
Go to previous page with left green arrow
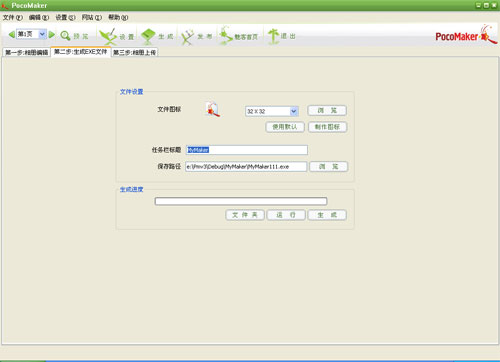11,34
